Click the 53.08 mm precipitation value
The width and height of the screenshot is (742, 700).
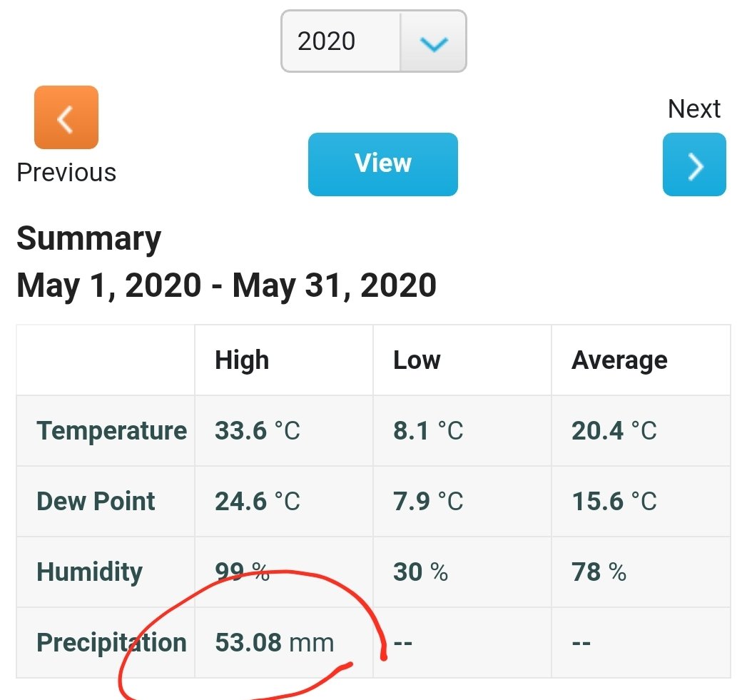tap(275, 642)
